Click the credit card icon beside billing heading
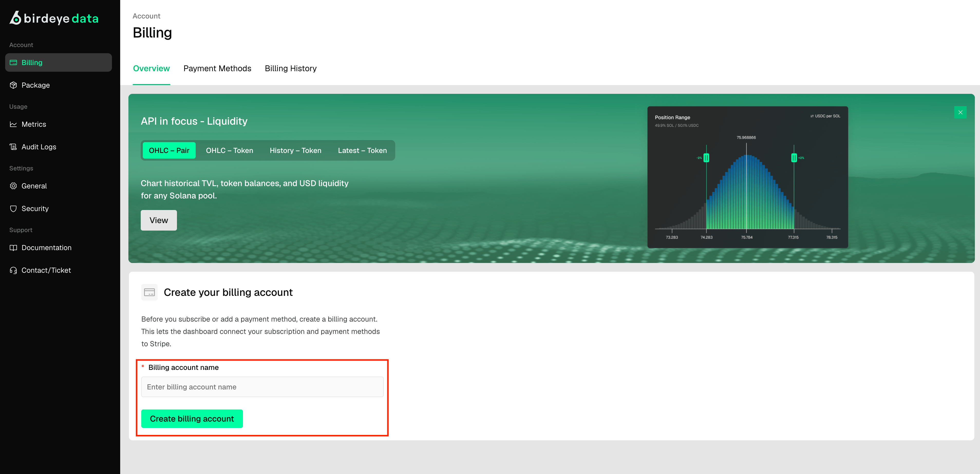Image resolution: width=980 pixels, height=474 pixels. point(149,293)
